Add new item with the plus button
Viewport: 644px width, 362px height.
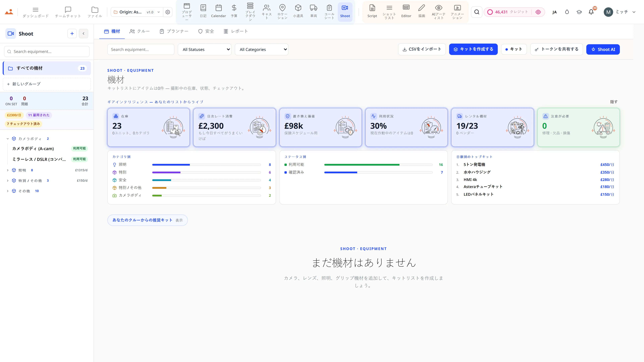point(72,34)
